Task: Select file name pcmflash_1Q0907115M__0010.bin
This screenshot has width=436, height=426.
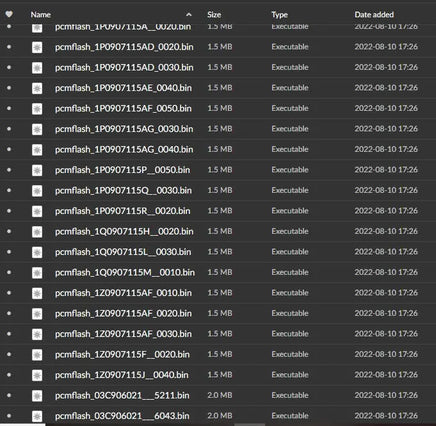Action: pyautogui.click(x=125, y=272)
